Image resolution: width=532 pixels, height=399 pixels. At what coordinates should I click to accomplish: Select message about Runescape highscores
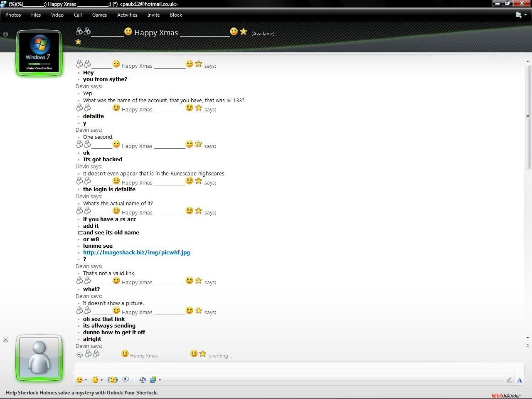[x=154, y=173]
